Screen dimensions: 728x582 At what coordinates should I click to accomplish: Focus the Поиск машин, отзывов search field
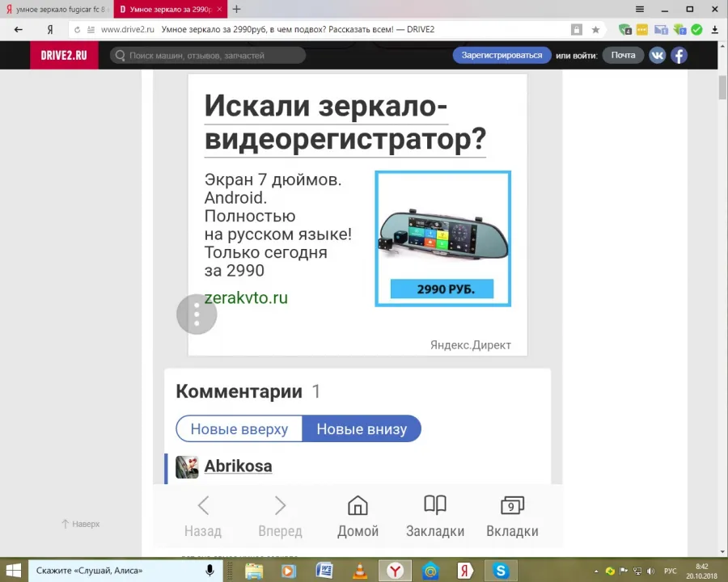click(x=208, y=55)
